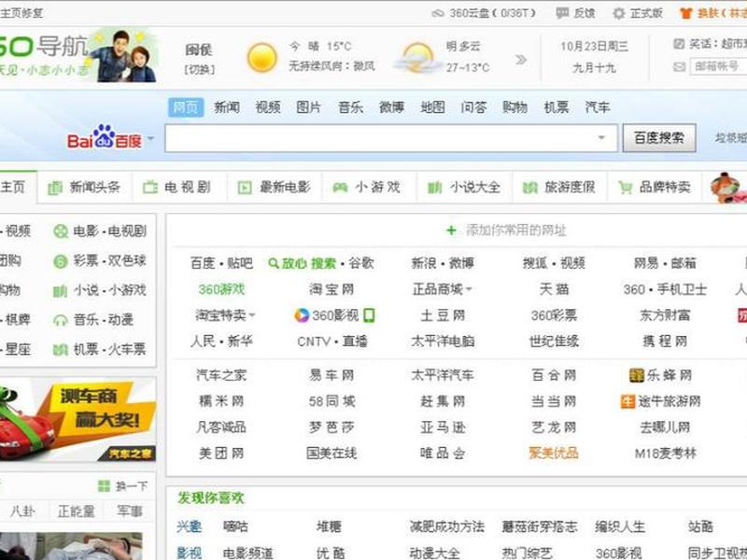Viewport: 747px width, 560px height.
Task: Open the 聚美优品 link
Action: (x=554, y=453)
